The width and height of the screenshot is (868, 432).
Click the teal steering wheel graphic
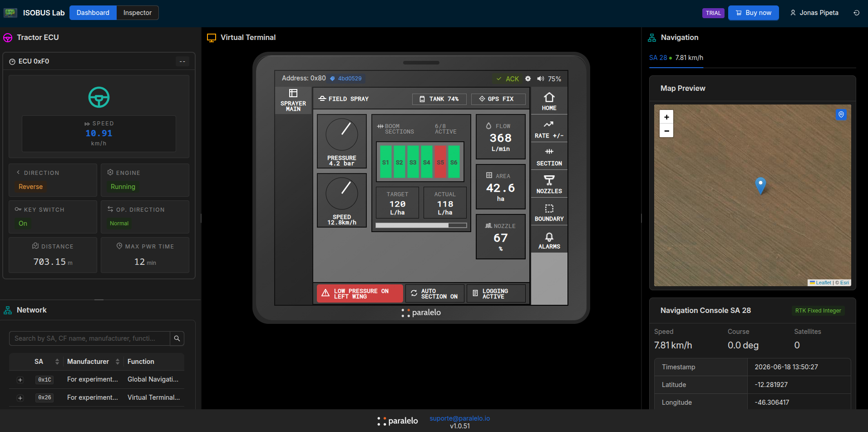[99, 97]
